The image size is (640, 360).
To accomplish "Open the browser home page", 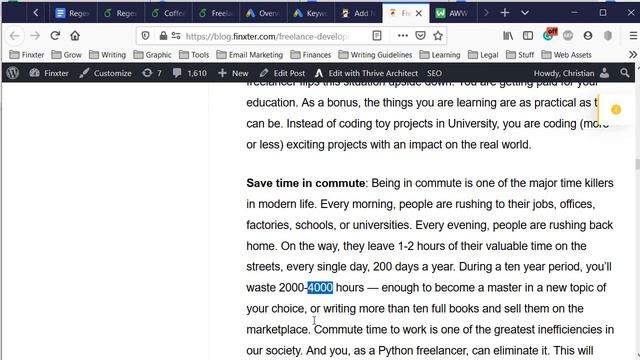I will 75,36.
